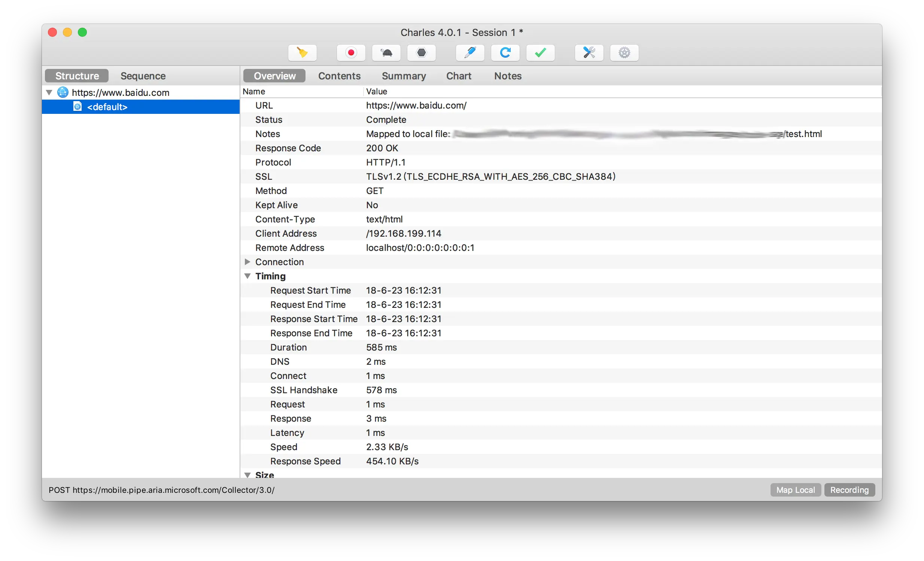Collapse the https://www.baidu.com tree node
The image size is (924, 561).
click(49, 93)
